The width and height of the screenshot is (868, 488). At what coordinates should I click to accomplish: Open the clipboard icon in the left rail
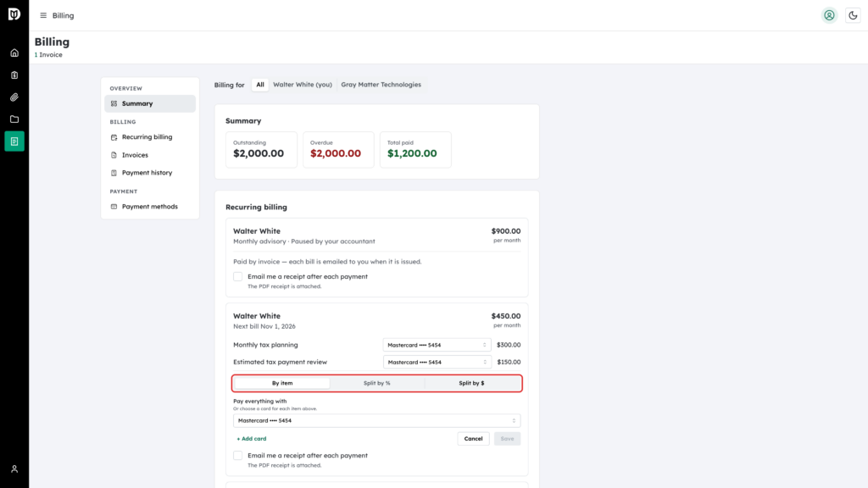click(x=14, y=75)
